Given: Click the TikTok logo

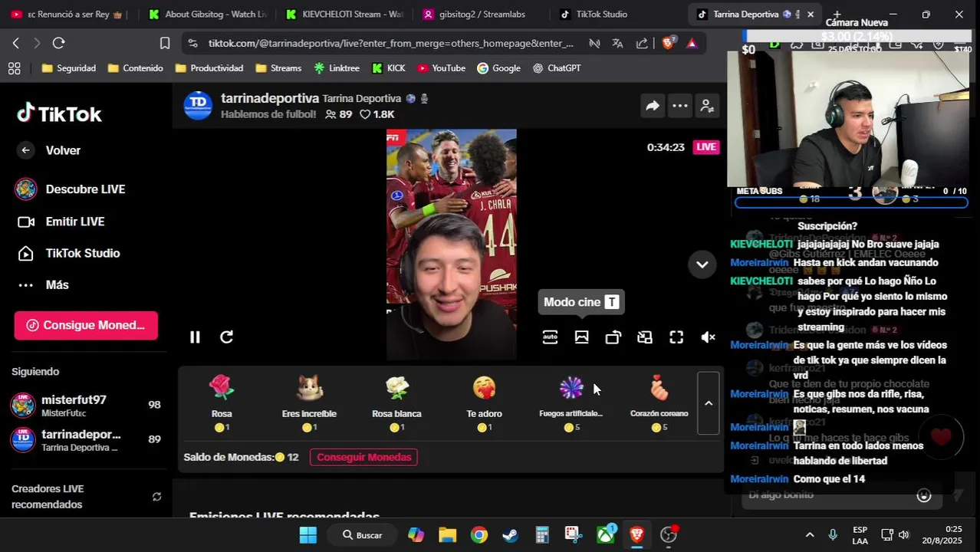Looking at the screenshot, I should click(59, 113).
